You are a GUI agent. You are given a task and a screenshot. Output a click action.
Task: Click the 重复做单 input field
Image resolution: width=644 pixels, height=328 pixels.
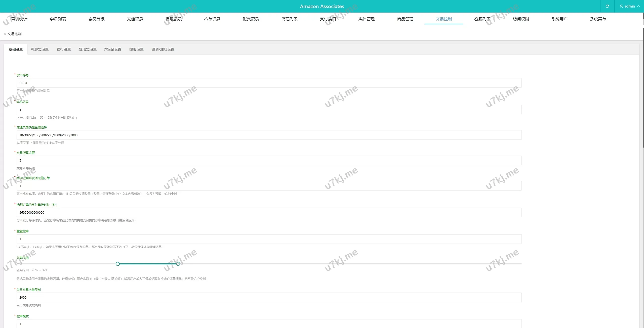point(269,239)
